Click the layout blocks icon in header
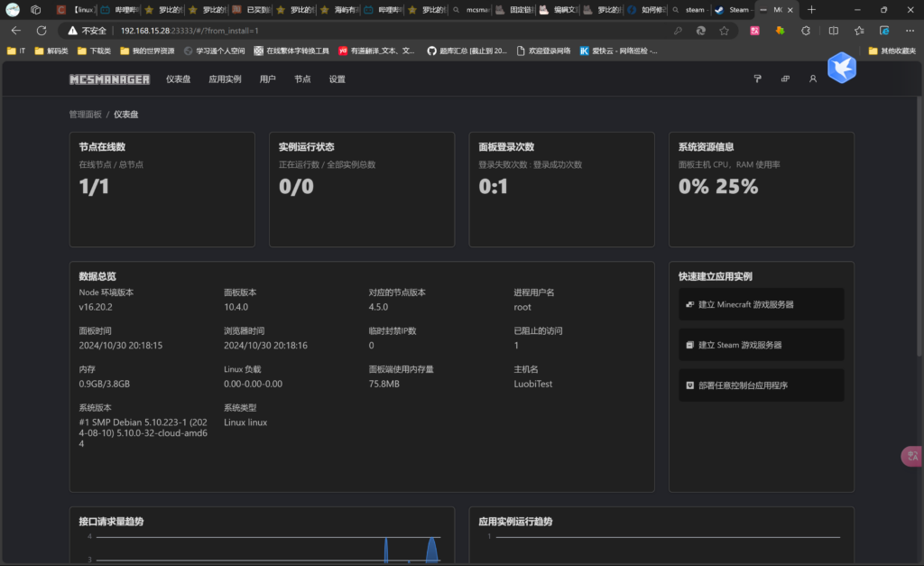This screenshot has width=924, height=566. pyautogui.click(x=785, y=79)
